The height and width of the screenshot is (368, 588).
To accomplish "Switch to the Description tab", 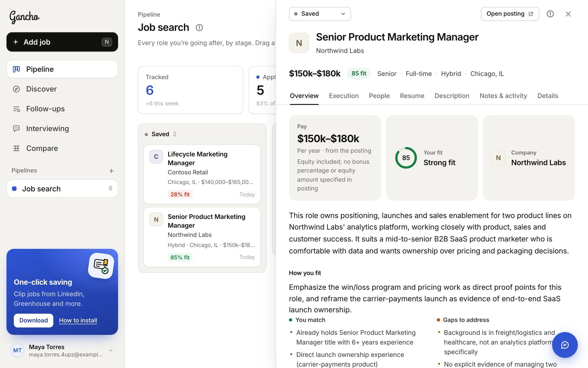I will point(452,96).
